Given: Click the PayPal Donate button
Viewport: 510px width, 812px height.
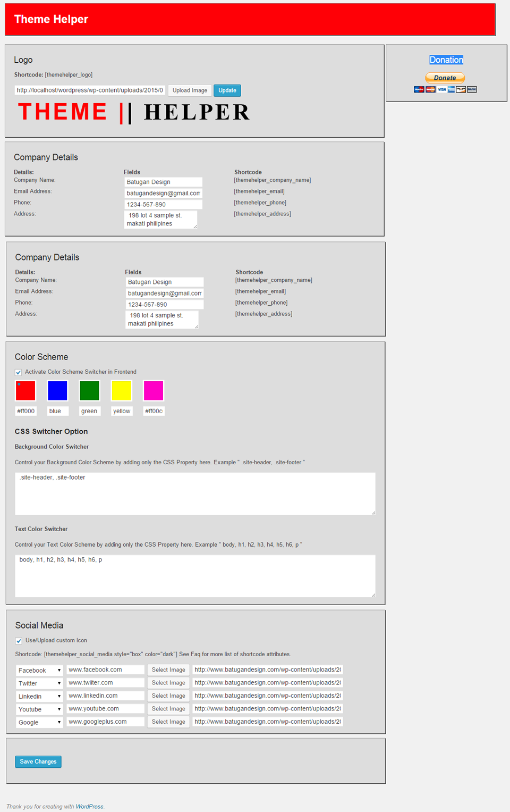Looking at the screenshot, I should 445,78.
